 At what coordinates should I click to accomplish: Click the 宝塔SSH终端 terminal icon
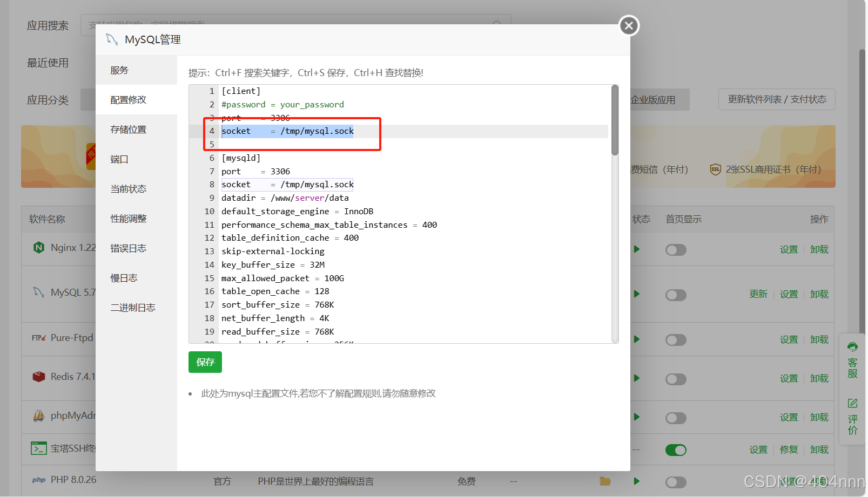coord(39,448)
